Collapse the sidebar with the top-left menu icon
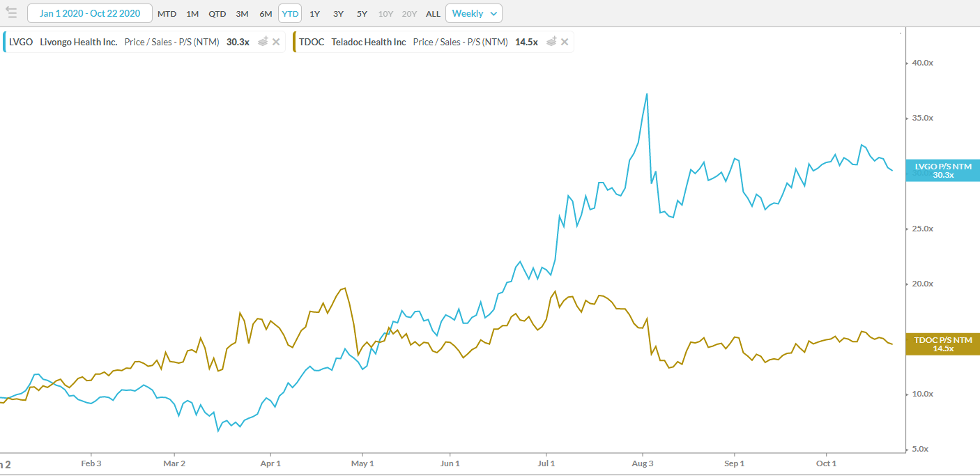The width and height of the screenshot is (980, 476). pos(11,13)
